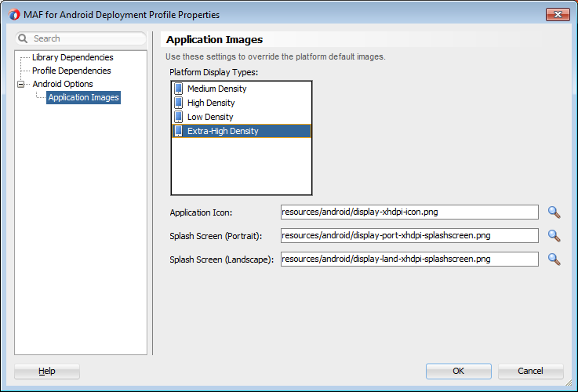Click the Platform Display Types label

pos(214,72)
